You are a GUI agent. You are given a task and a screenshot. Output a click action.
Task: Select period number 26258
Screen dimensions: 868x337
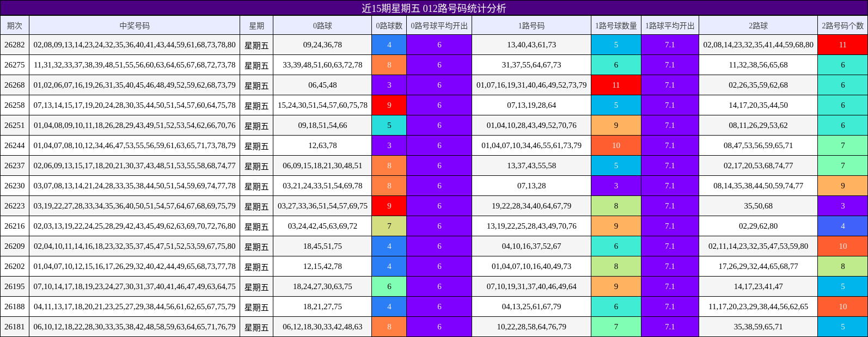[15, 105]
